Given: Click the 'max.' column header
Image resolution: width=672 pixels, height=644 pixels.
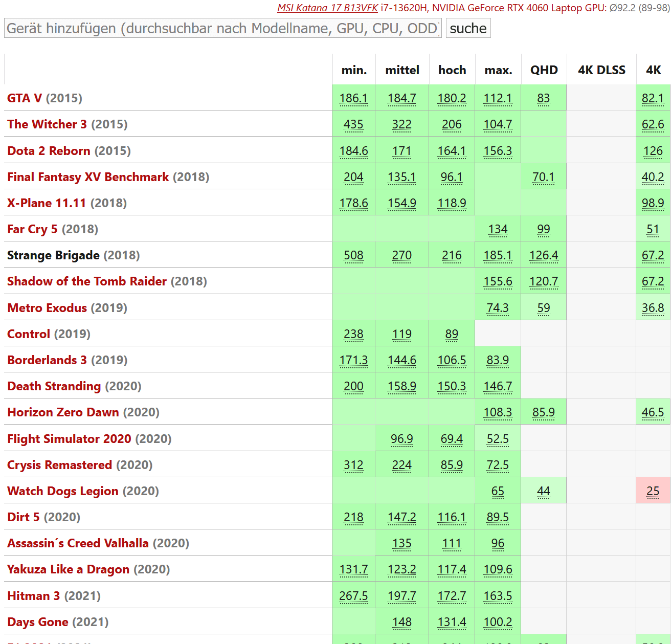Looking at the screenshot, I should (x=498, y=70).
